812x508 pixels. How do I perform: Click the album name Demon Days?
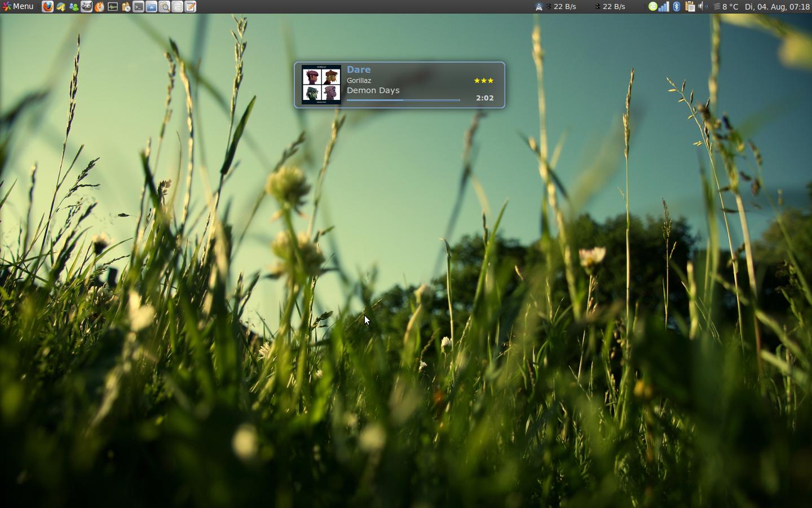(373, 90)
